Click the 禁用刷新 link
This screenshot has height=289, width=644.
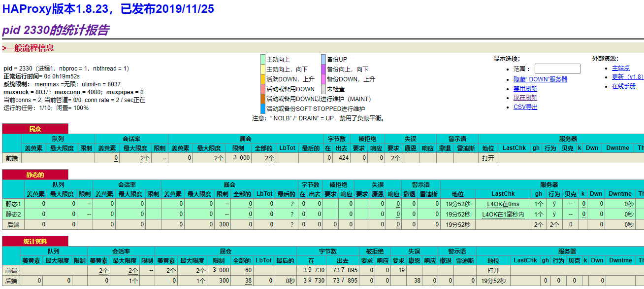point(525,88)
